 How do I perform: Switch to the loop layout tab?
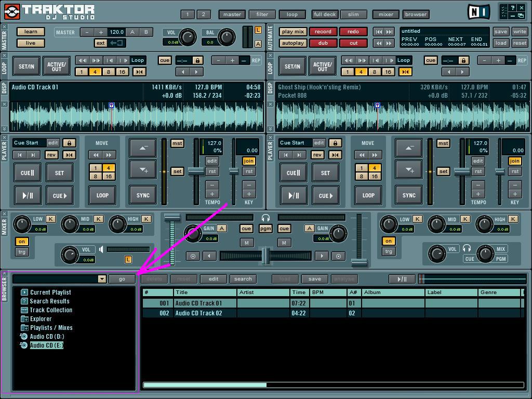pyautogui.click(x=292, y=14)
